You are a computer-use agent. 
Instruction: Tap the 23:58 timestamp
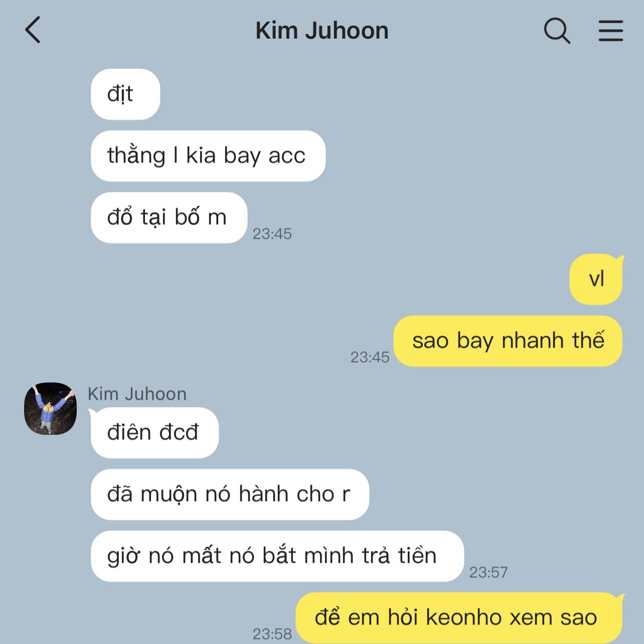pos(272,634)
